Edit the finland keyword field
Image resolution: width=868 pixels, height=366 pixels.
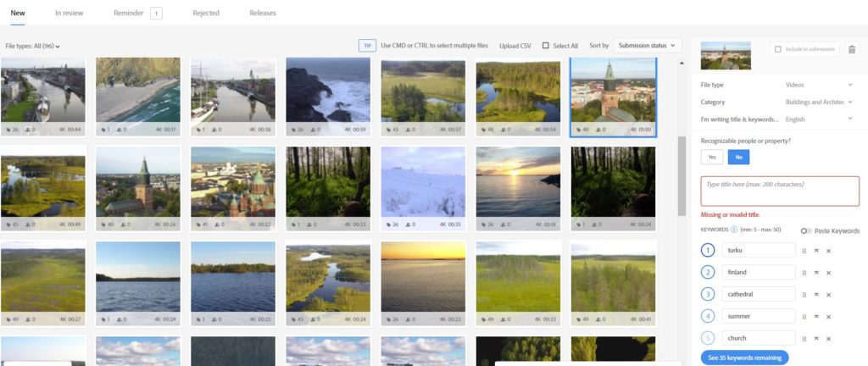click(x=759, y=273)
